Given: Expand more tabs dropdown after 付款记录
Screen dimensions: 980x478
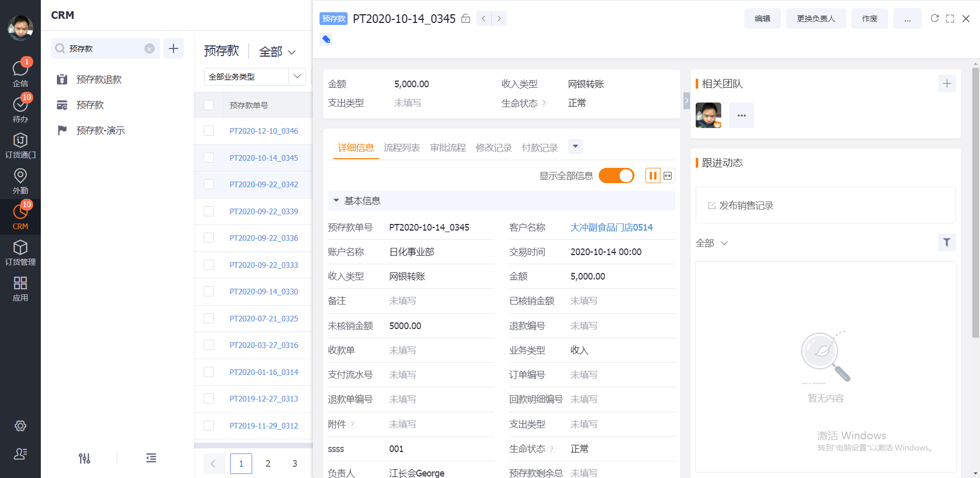Looking at the screenshot, I should click(575, 146).
